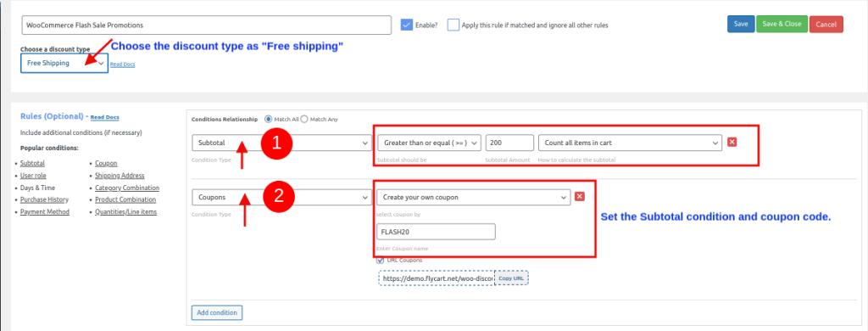Click the Popular conditions: heading
The image size is (868, 331).
(x=49, y=148)
